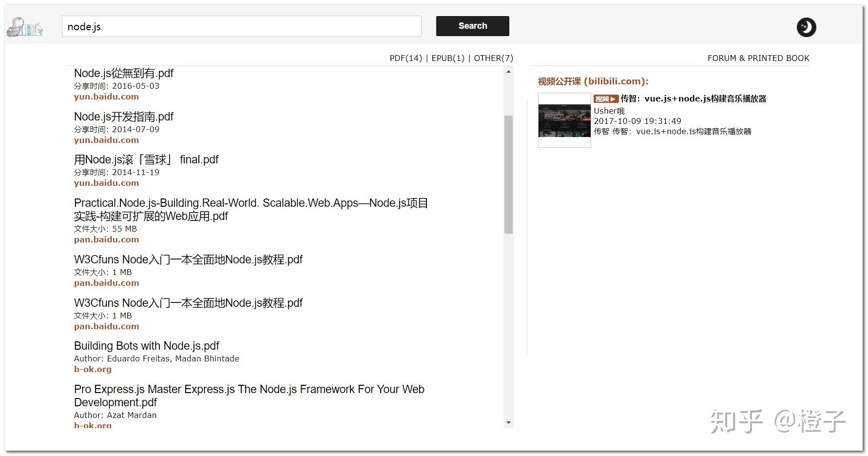Click pan.baidu.com under Practical.Node.js result
Viewport: 868px width, 456px height.
[106, 239]
